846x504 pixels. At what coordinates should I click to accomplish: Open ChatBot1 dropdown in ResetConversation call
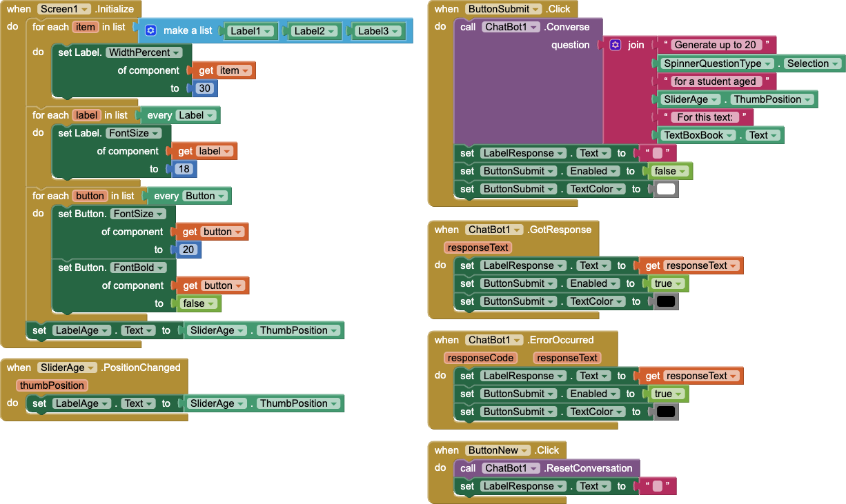(x=510, y=468)
